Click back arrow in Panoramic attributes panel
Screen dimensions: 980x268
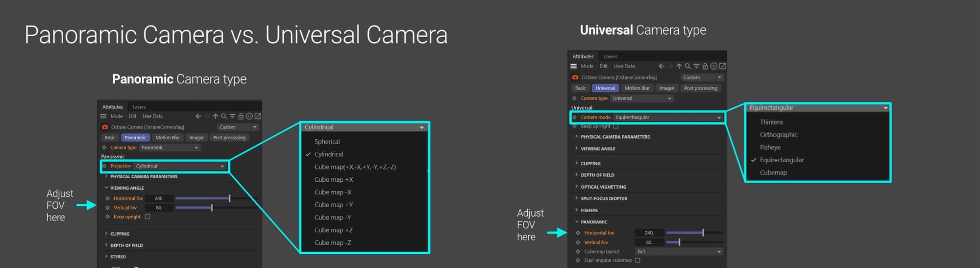coord(198,116)
